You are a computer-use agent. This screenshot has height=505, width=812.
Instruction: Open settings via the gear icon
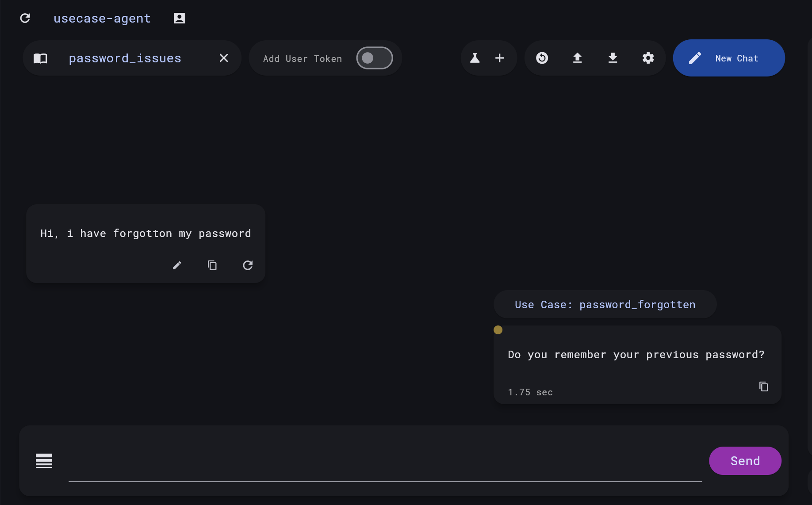(x=648, y=58)
